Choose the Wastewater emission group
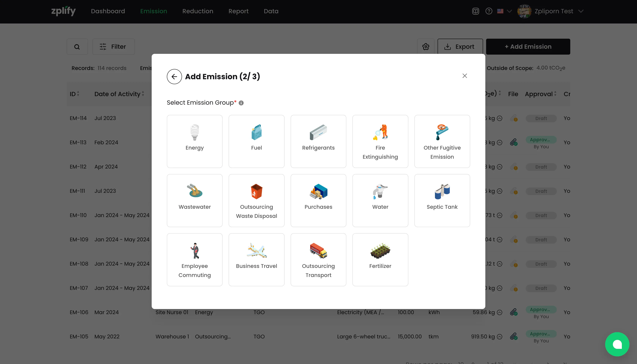The height and width of the screenshot is (364, 637). pyautogui.click(x=195, y=200)
